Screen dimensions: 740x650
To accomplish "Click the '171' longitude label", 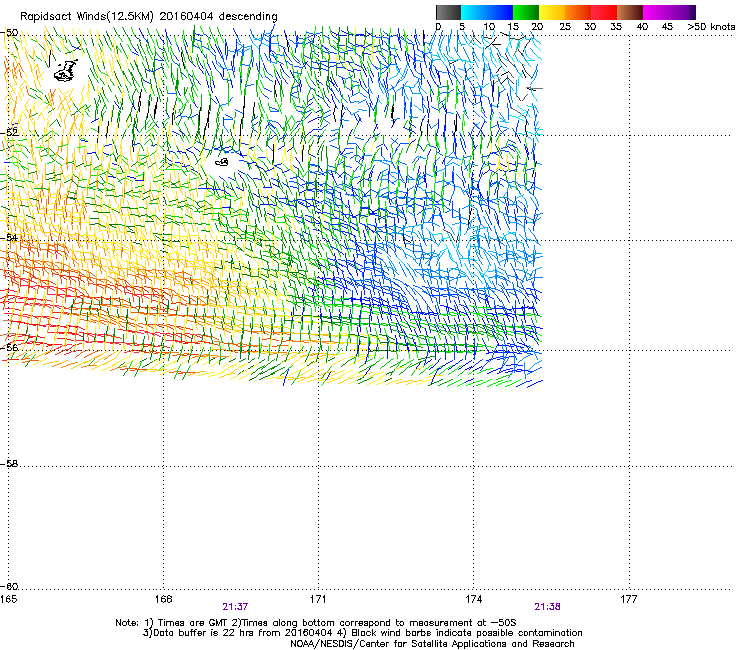I will pyautogui.click(x=318, y=599).
